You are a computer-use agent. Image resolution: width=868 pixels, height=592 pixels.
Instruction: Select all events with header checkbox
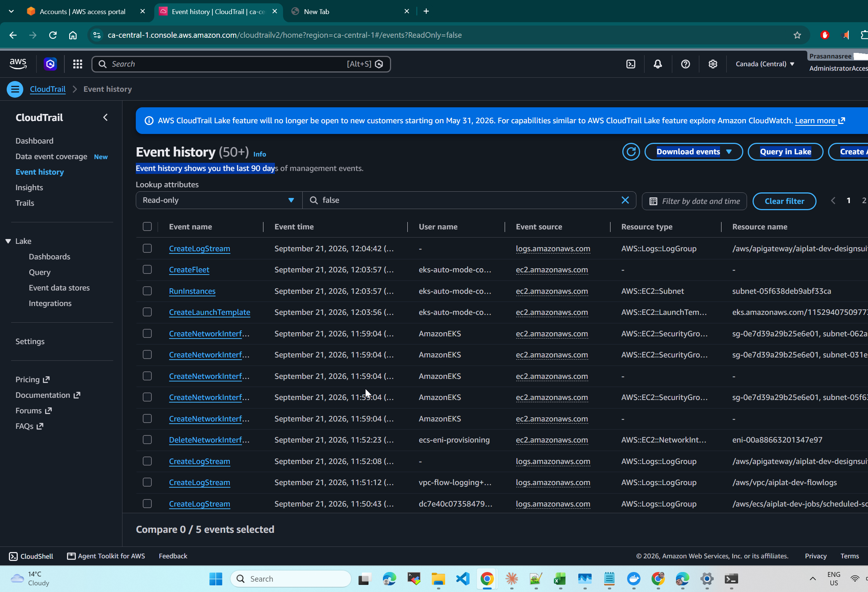147,227
